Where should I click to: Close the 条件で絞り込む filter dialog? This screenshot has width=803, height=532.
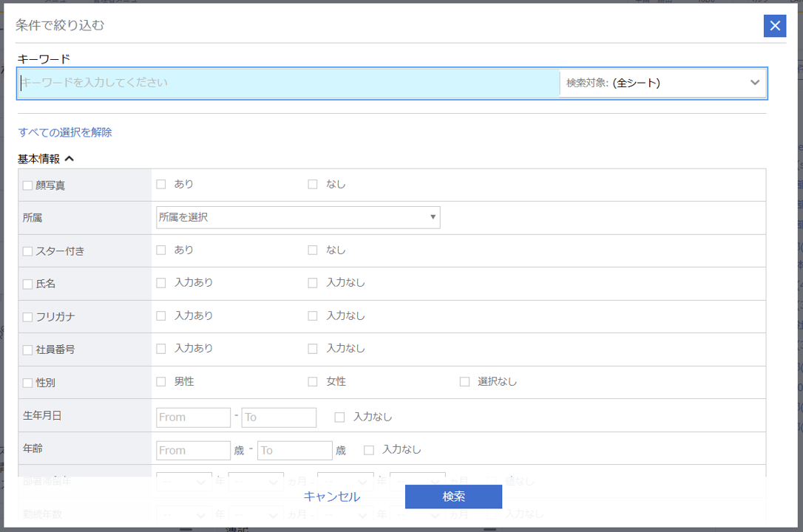pos(774,26)
